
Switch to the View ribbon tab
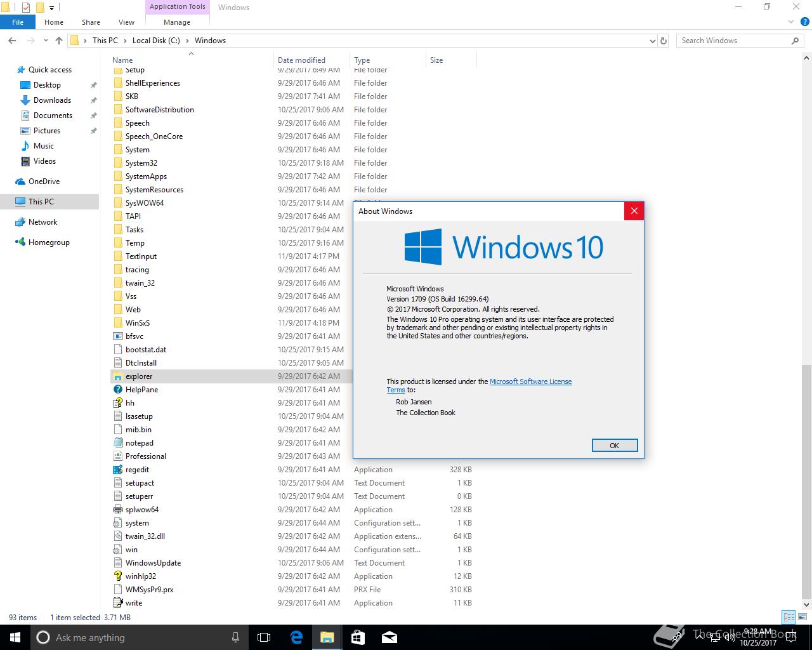(x=126, y=22)
